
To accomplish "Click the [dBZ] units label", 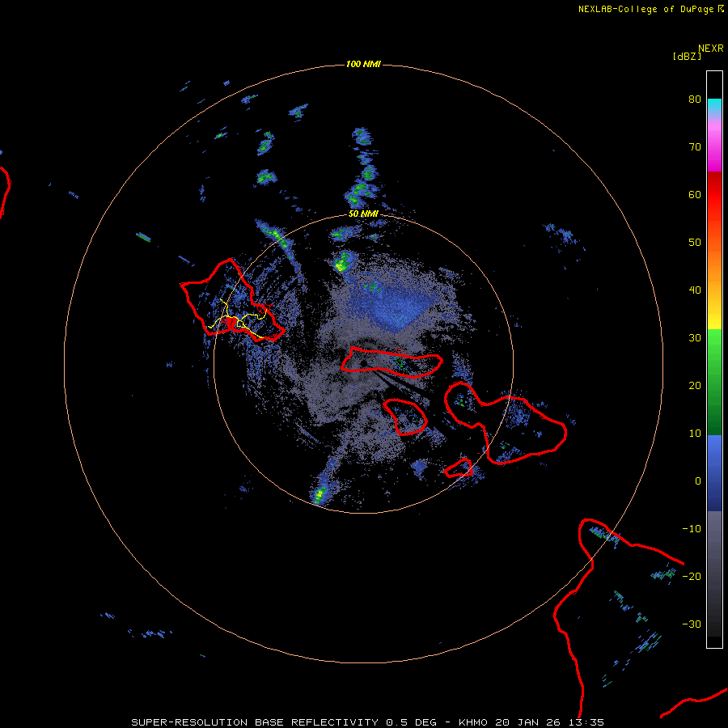I will point(687,57).
